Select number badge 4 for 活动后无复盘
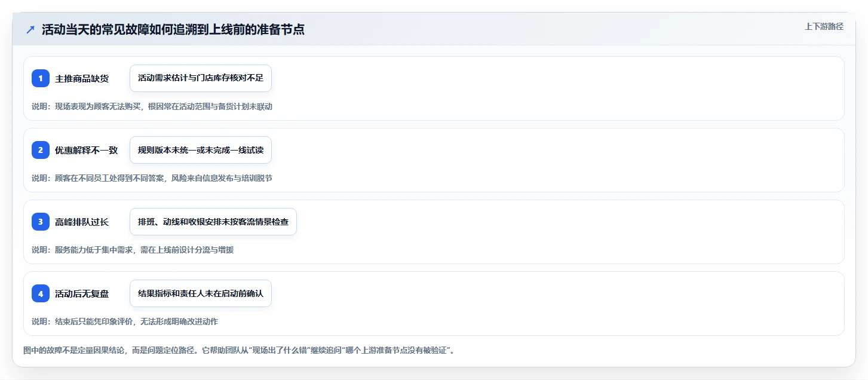 tap(41, 293)
